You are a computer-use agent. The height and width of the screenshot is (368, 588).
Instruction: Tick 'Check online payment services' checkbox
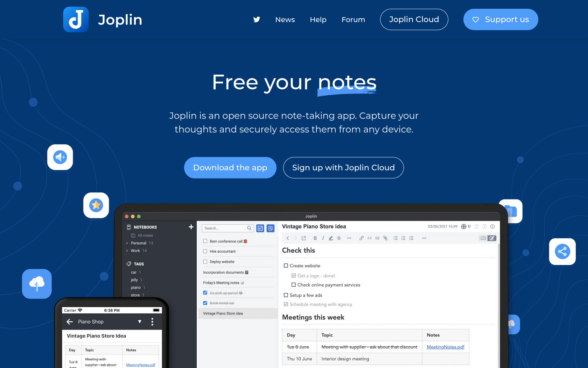[x=294, y=285]
